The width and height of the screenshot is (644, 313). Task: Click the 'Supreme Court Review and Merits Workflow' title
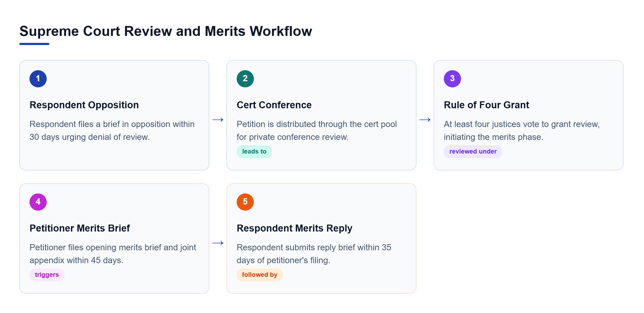[x=166, y=31]
